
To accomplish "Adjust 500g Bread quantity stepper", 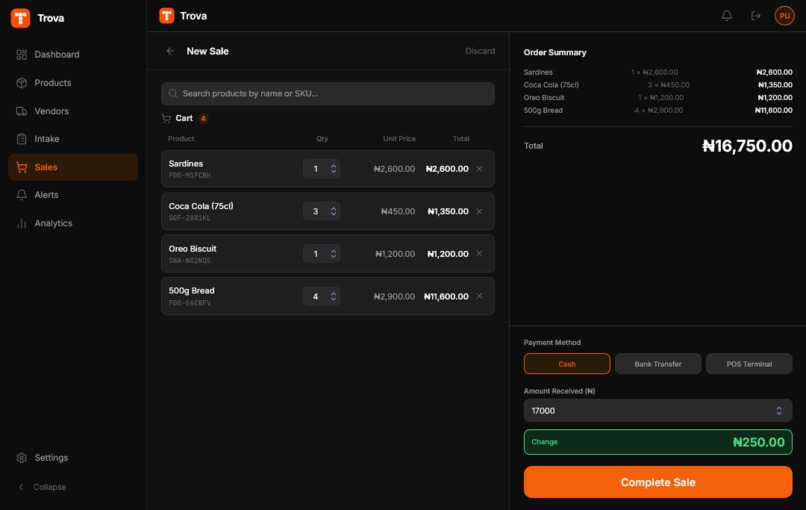I will coord(334,296).
